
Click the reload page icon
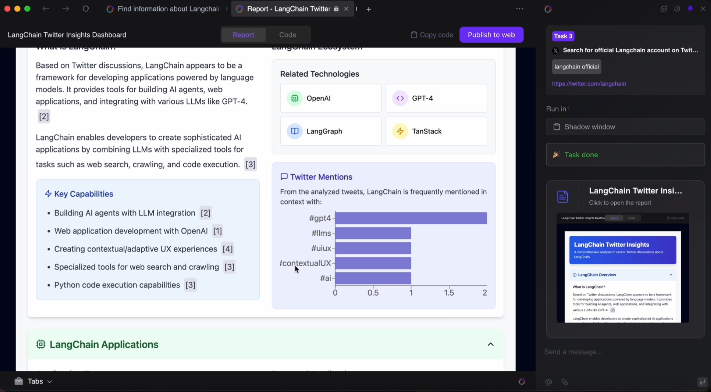click(x=86, y=9)
